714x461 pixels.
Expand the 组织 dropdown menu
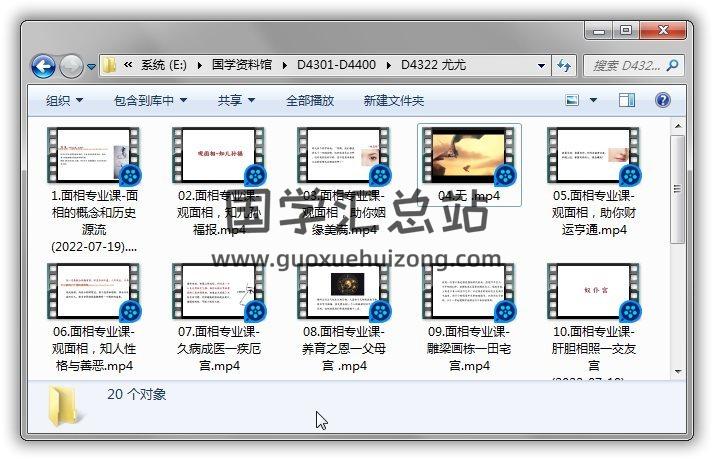64,100
